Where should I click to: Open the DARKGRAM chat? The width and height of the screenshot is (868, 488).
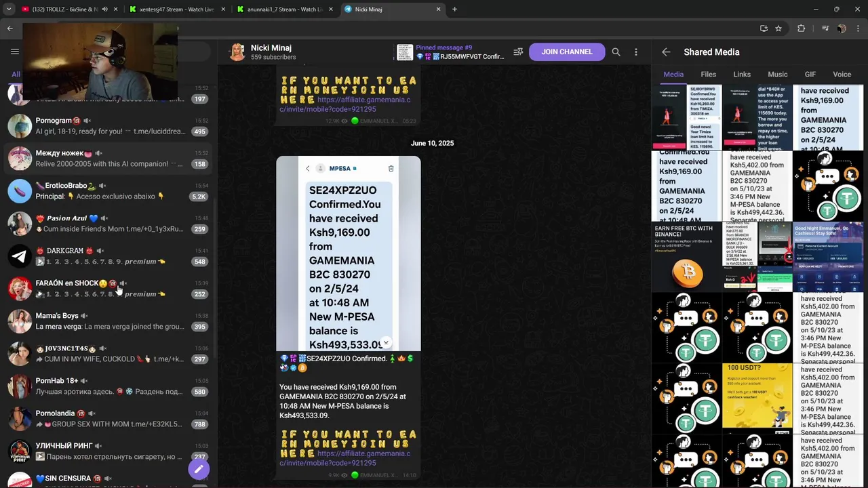[108, 256]
